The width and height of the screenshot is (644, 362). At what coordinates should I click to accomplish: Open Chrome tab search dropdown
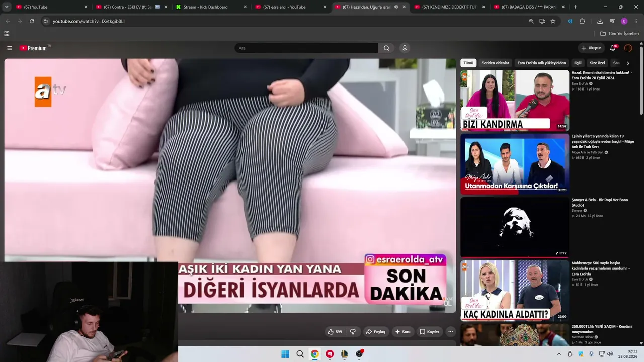click(x=7, y=7)
